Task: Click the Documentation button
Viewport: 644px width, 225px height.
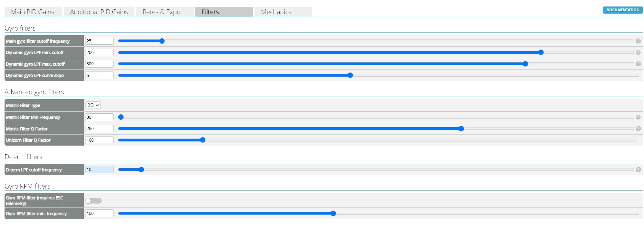Action: pos(623,10)
